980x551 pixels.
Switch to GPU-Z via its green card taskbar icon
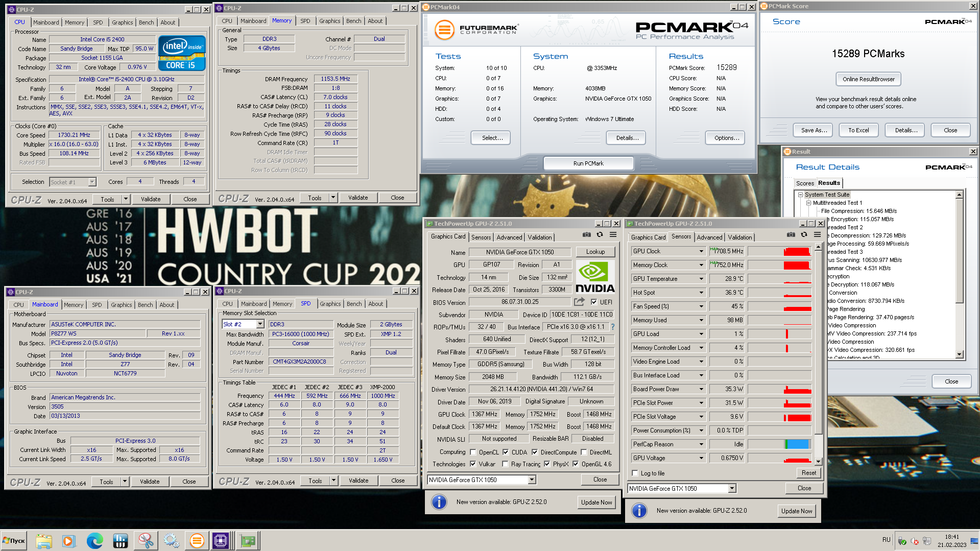249,541
